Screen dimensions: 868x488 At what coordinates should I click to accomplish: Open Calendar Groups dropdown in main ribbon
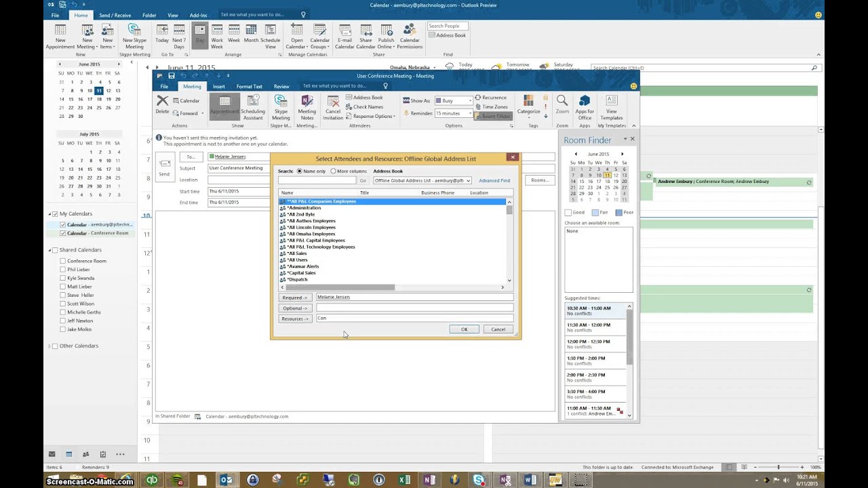click(x=319, y=37)
